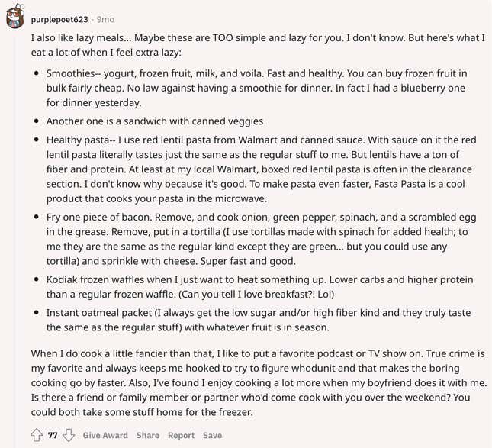
Task: Click the closing paragraph about true crime podcasts
Action: (x=259, y=382)
